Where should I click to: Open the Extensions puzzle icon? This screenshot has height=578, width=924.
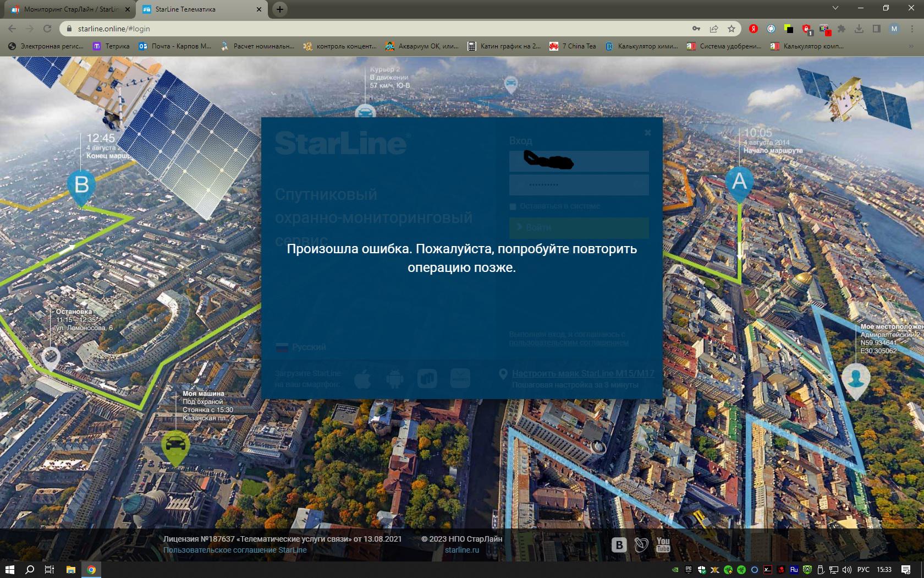(x=842, y=29)
